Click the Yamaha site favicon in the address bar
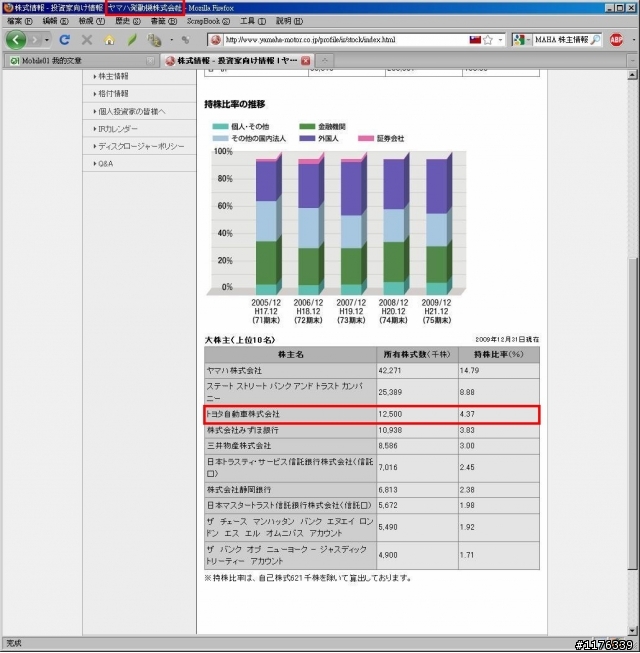Screen dimensions: 640x653 pos(216,40)
